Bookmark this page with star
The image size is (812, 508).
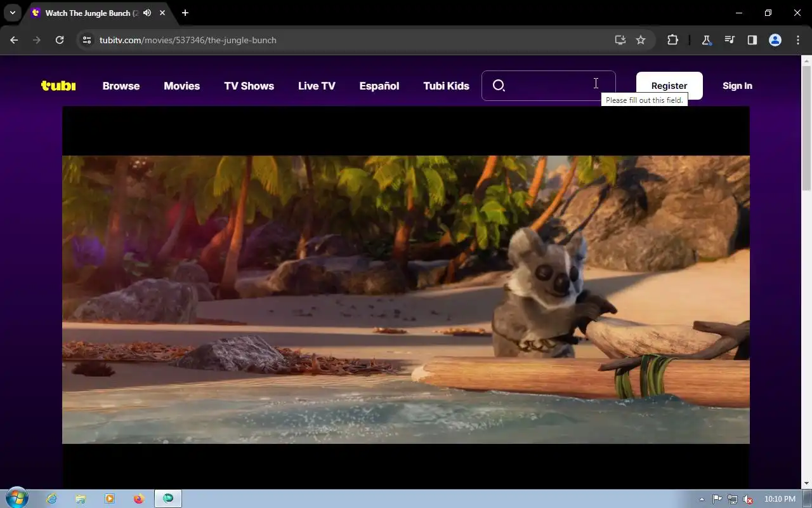click(641, 40)
